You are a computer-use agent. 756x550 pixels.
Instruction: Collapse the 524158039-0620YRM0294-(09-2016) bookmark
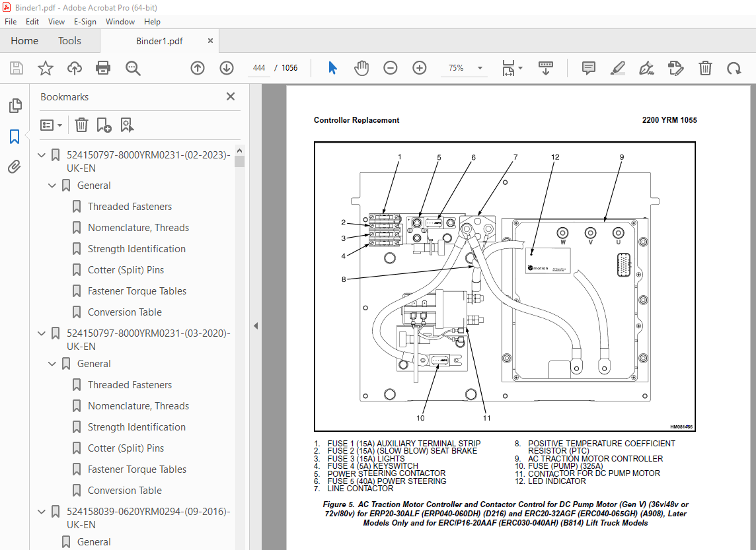pyautogui.click(x=42, y=512)
